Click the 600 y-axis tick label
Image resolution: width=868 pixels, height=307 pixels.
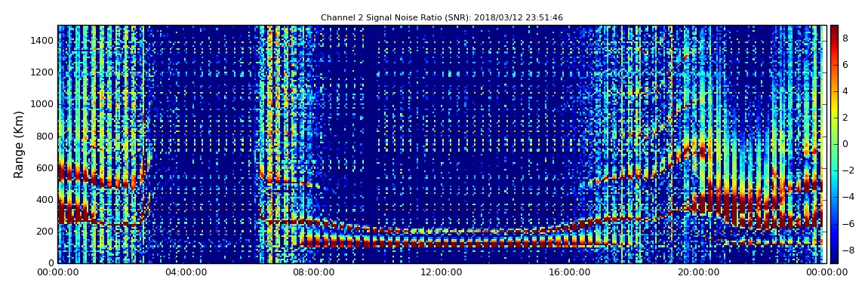[46, 167]
